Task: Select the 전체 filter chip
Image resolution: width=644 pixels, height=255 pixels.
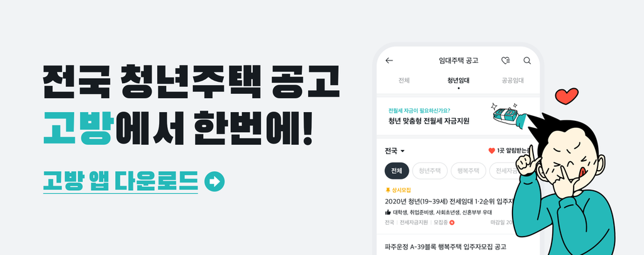Action: pyautogui.click(x=397, y=171)
